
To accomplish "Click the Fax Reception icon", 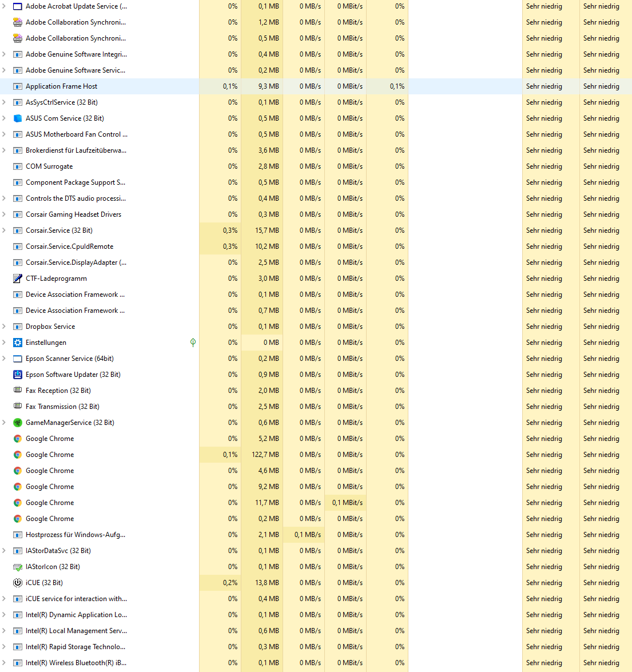I will click(18, 390).
